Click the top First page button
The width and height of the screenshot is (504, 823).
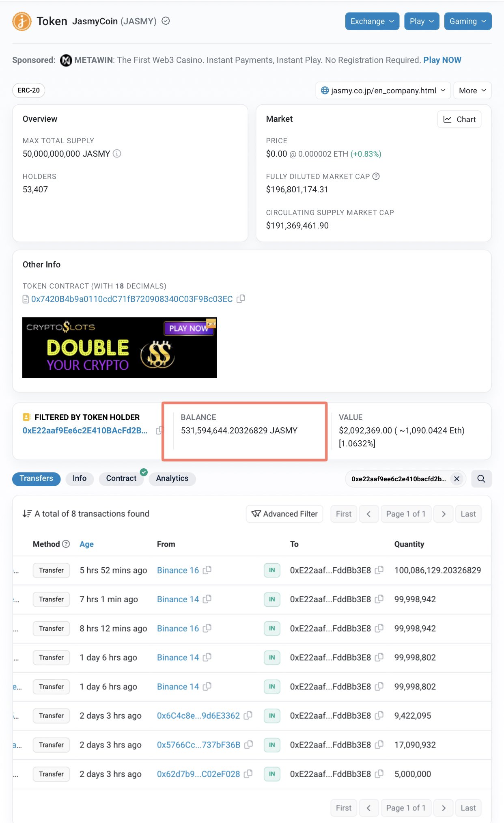(344, 514)
